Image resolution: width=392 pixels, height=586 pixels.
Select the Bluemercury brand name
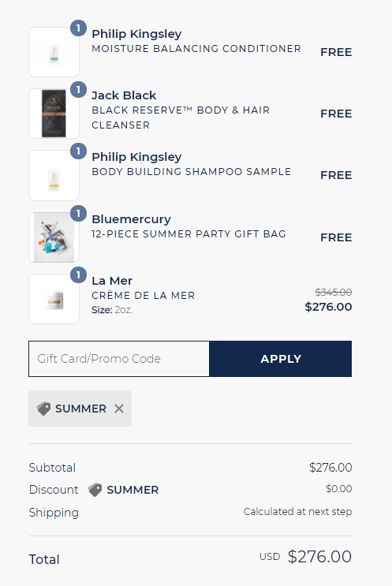[x=132, y=219]
